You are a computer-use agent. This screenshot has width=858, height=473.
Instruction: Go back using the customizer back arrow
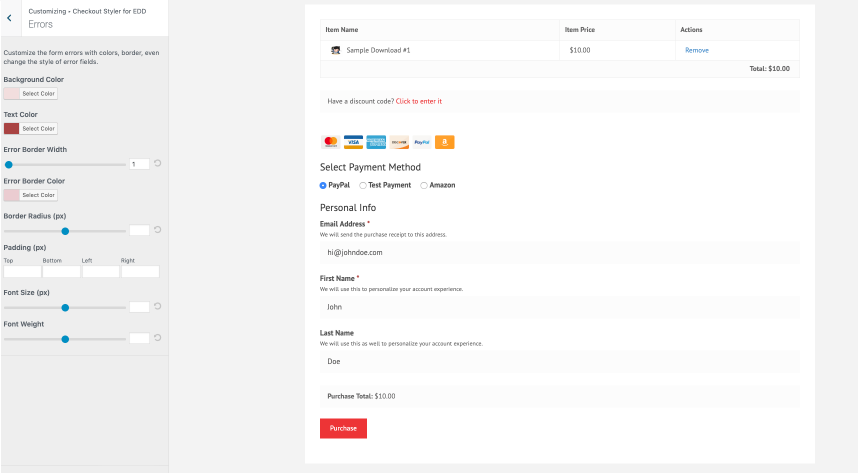9,18
